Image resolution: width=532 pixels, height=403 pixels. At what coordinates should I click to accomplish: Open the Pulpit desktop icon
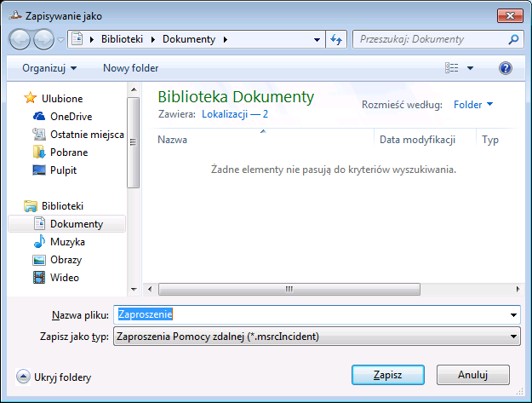38,170
